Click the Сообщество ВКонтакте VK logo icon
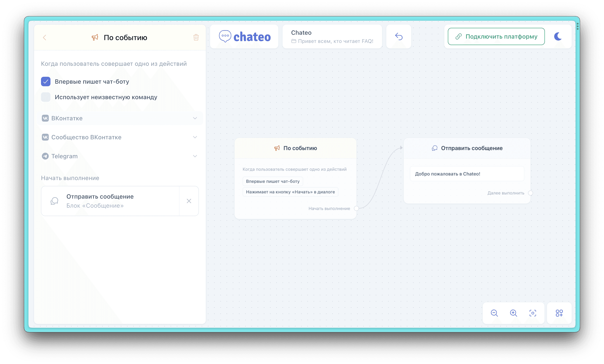Screen dimensions: 604x364 point(45,137)
